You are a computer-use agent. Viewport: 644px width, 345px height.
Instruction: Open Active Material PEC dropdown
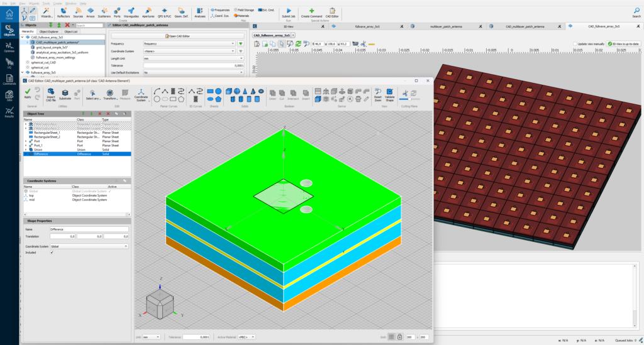click(x=247, y=337)
